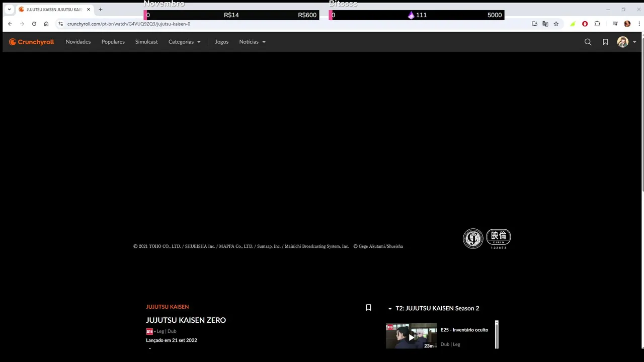Expand the Categorias dropdown
This screenshot has height=362, width=644.
[184, 42]
